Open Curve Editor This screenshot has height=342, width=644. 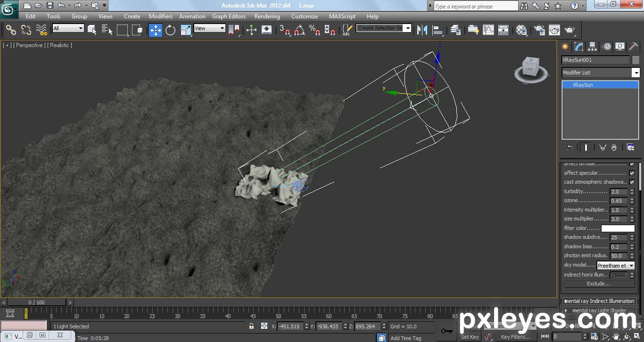(x=488, y=30)
